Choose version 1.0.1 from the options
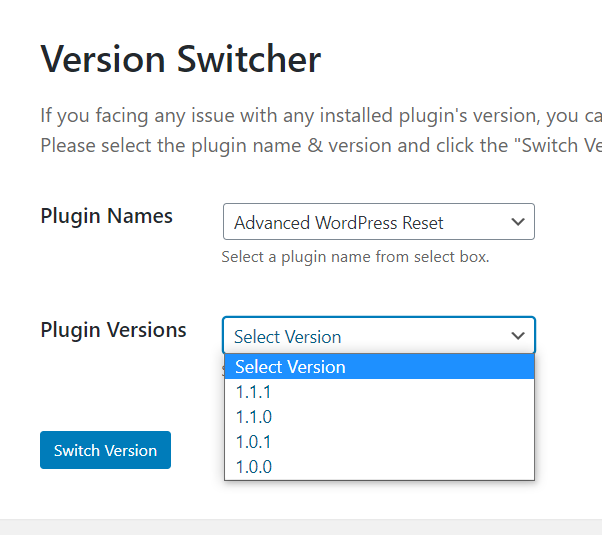This screenshot has height=535, width=602. 254,442
